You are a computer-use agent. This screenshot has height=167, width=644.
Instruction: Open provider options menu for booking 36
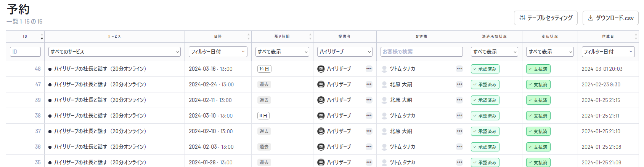click(369, 147)
